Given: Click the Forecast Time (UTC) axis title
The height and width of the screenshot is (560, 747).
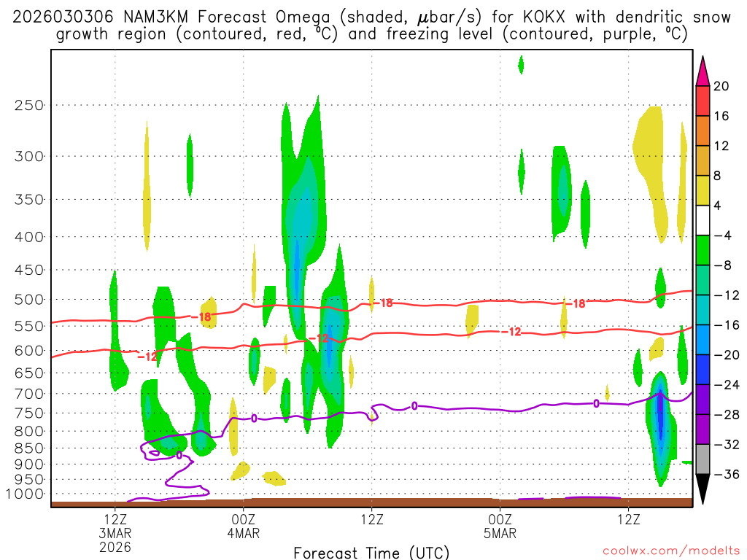Looking at the screenshot, I should [371, 553].
